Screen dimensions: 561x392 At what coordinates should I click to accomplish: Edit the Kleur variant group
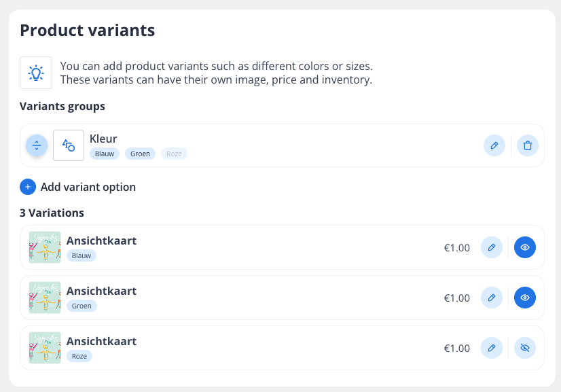pyautogui.click(x=494, y=145)
